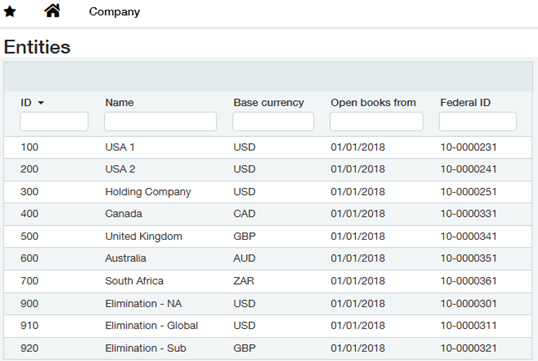Select the Elimination - Global row
This screenshot has height=361, width=538.
point(268,325)
